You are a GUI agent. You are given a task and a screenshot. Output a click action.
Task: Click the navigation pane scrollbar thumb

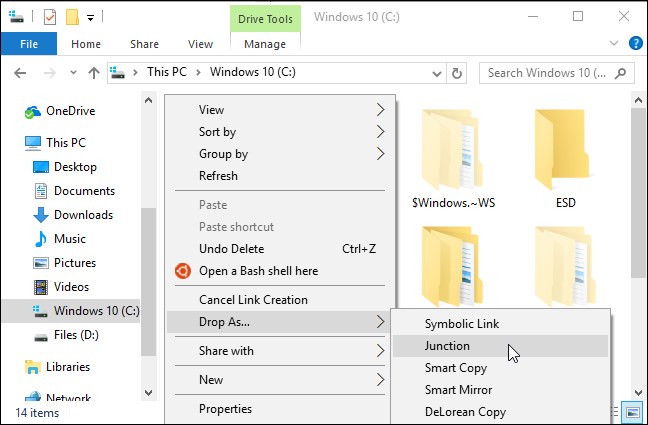(x=149, y=280)
